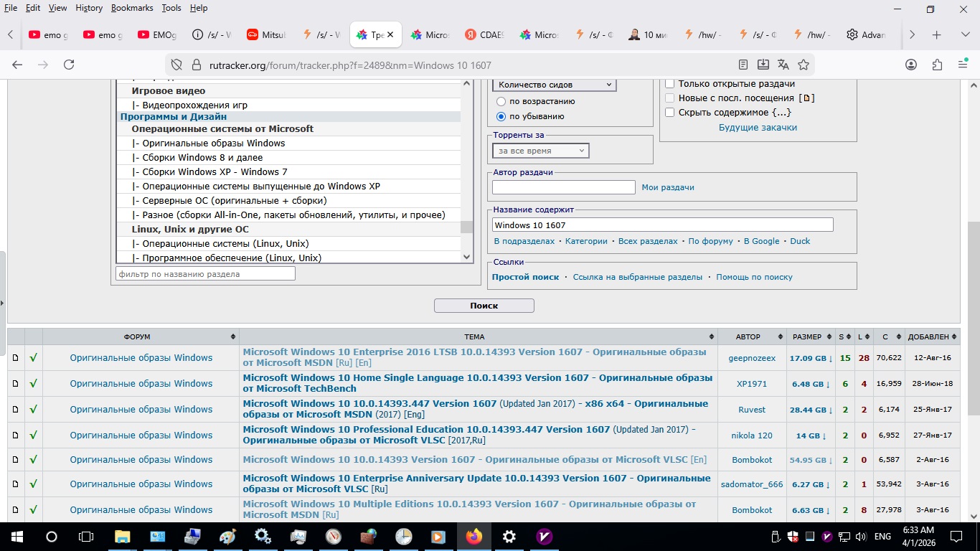Sort results by РАЗМЕР column
The image size is (980, 551).
(x=811, y=336)
